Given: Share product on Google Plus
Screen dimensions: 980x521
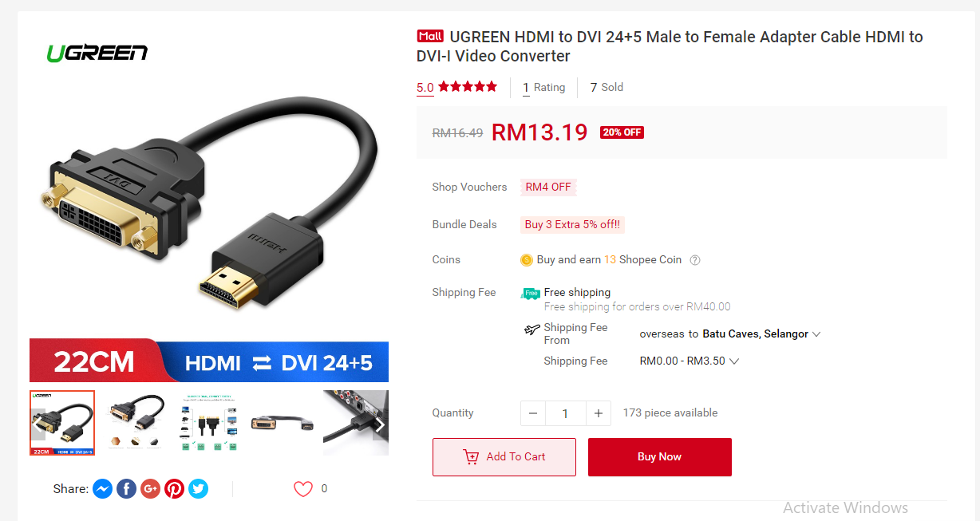Looking at the screenshot, I should [150, 488].
